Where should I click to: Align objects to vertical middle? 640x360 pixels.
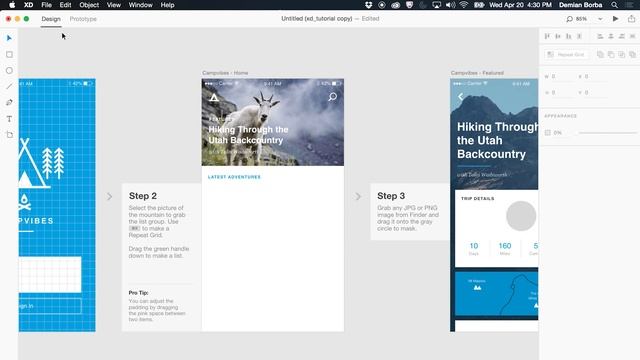pos(558,36)
